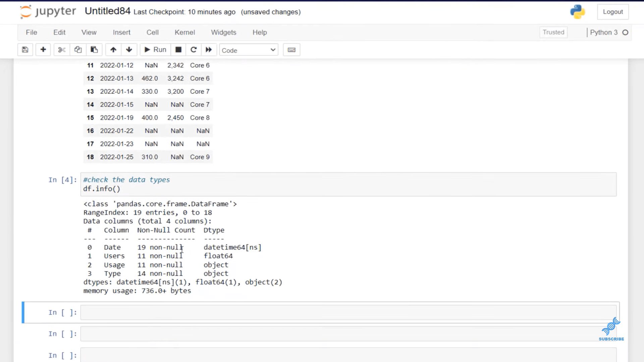The height and width of the screenshot is (362, 644).
Task: Click the save and checkpoint icon
Action: (25, 50)
